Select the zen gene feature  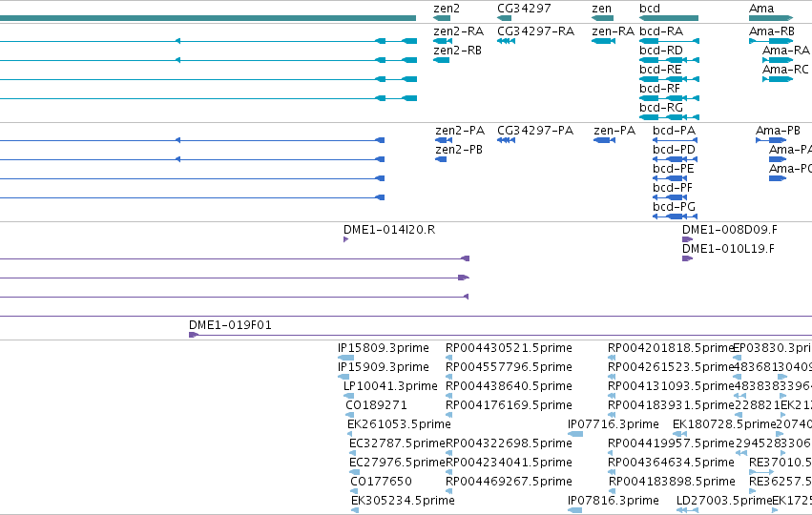coord(602,18)
